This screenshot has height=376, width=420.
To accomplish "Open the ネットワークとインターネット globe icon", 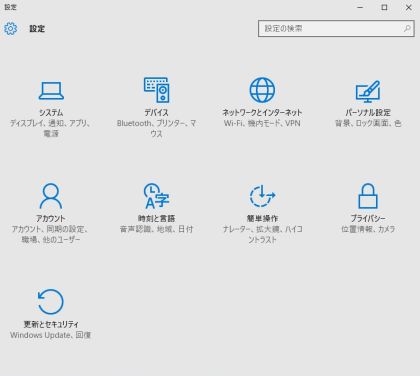I will 262,90.
